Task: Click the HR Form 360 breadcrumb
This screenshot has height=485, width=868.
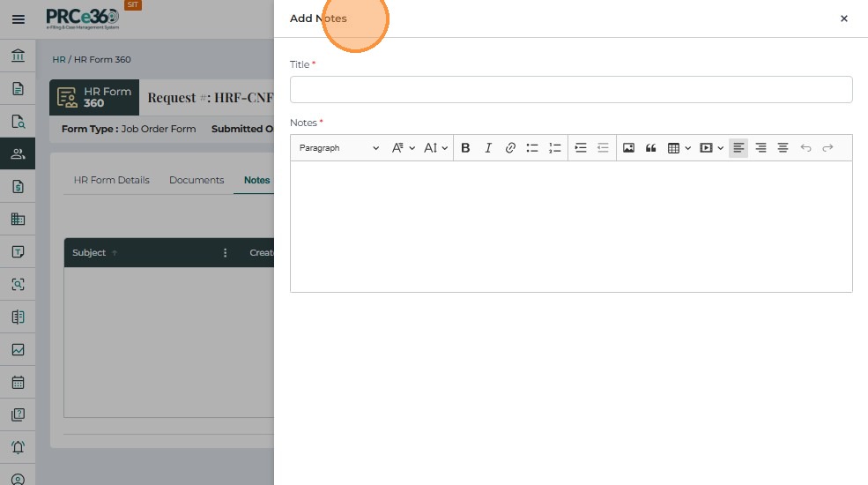Action: (102, 59)
